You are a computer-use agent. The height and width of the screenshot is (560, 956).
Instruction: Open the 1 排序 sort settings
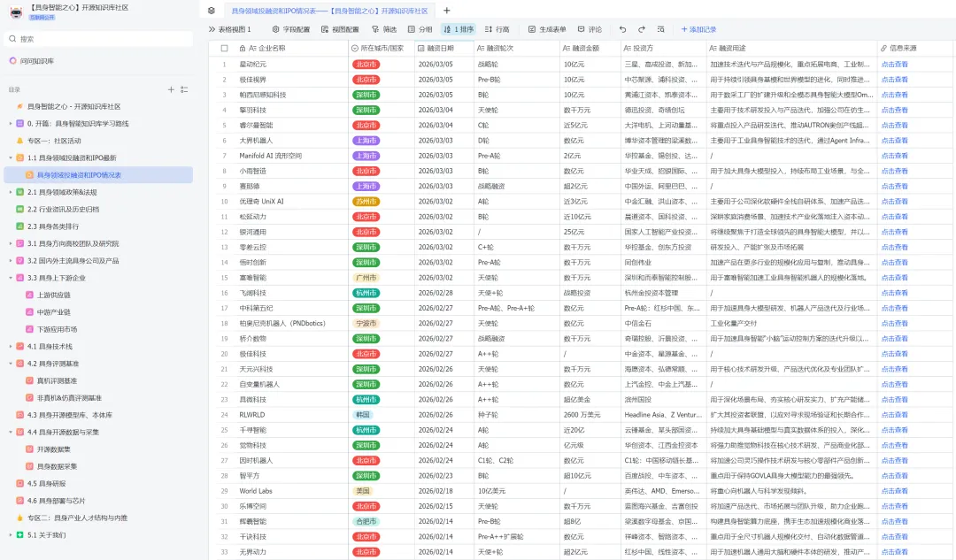(x=459, y=29)
